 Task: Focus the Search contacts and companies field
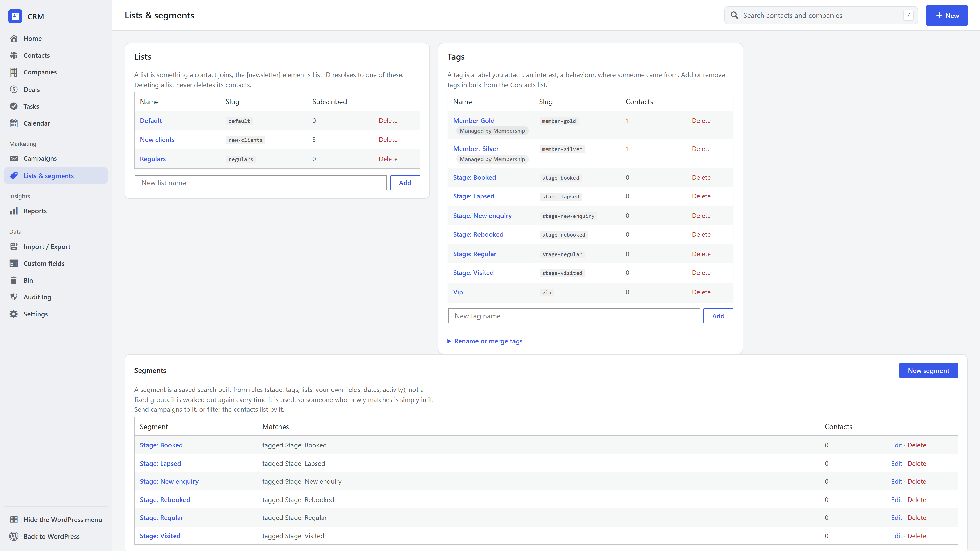(x=821, y=15)
